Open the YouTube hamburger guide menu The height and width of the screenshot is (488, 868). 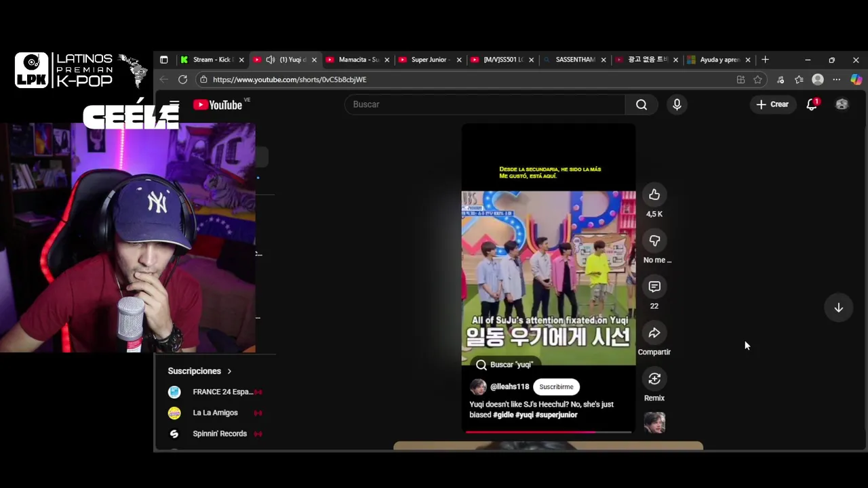[174, 104]
